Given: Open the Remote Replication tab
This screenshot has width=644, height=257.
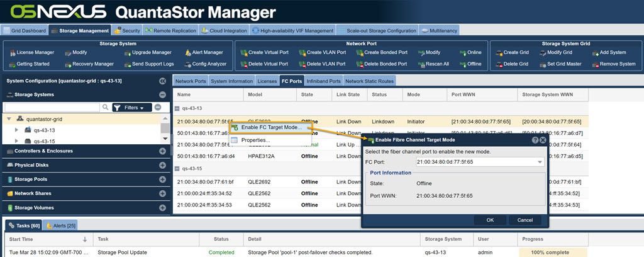Looking at the screenshot, I should (170, 30).
